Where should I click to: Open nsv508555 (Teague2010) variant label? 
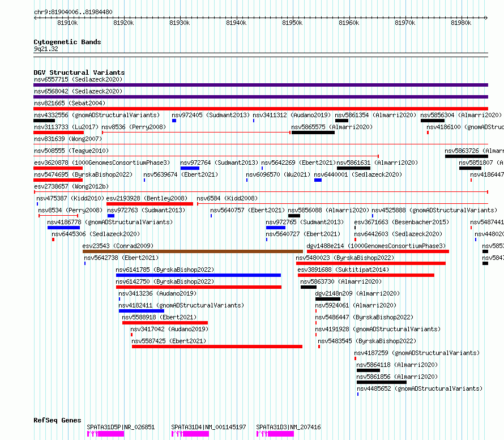pyautogui.click(x=71, y=151)
